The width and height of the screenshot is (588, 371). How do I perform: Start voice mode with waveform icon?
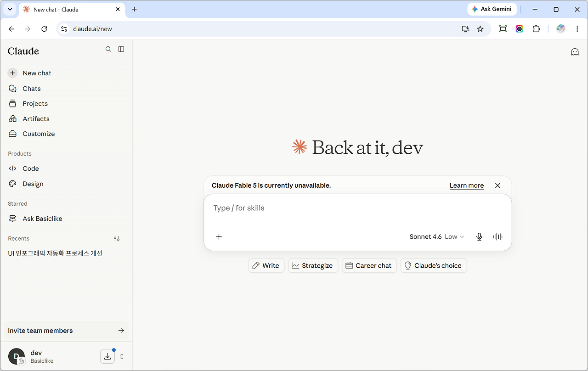pos(498,237)
